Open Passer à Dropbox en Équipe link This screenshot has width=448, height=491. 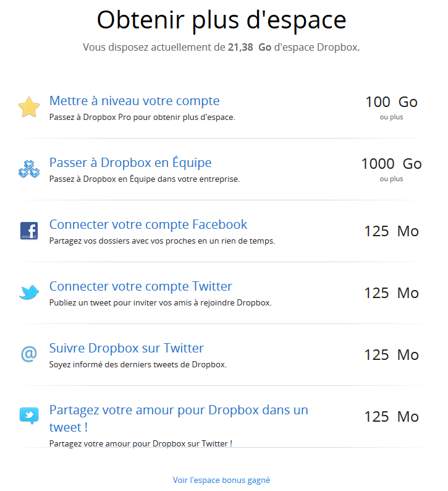tap(130, 163)
